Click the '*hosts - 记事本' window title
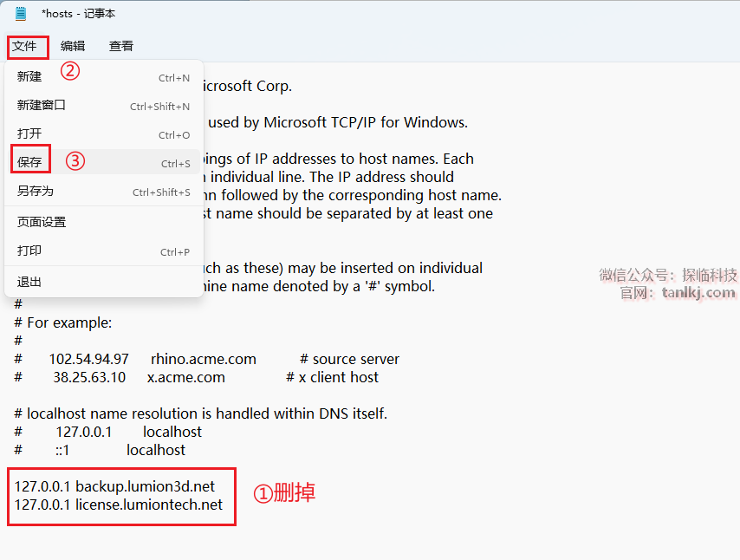 click(78, 14)
